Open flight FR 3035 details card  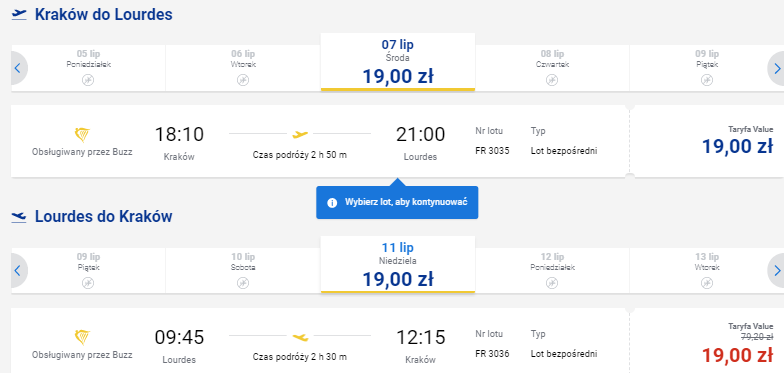tap(320, 141)
